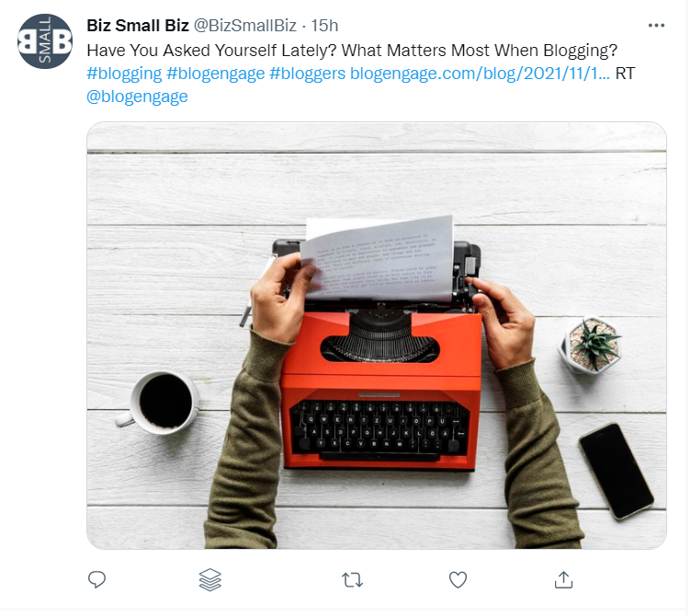Screen dimensions: 691x616
Task: Open the blogengage.com blog link
Action: [x=479, y=74]
